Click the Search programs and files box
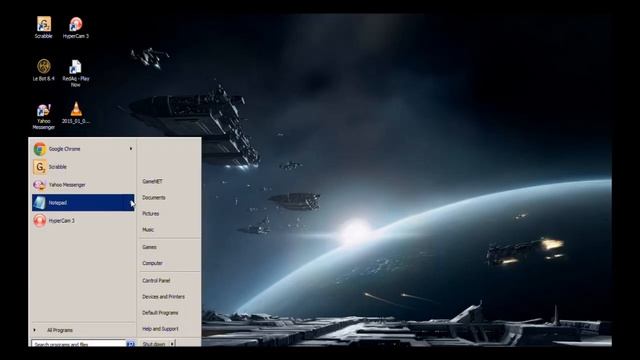Image resolution: width=640 pixels, height=360 pixels. tap(78, 344)
